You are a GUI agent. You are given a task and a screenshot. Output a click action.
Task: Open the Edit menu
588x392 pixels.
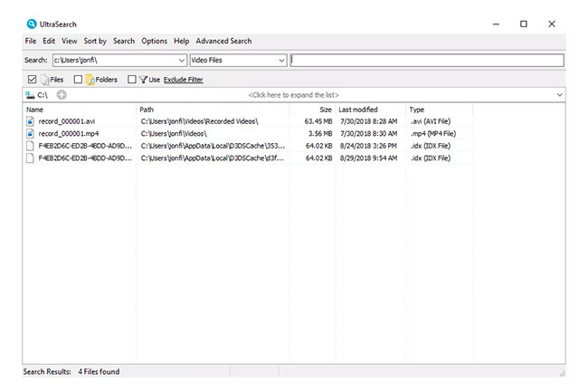click(49, 41)
